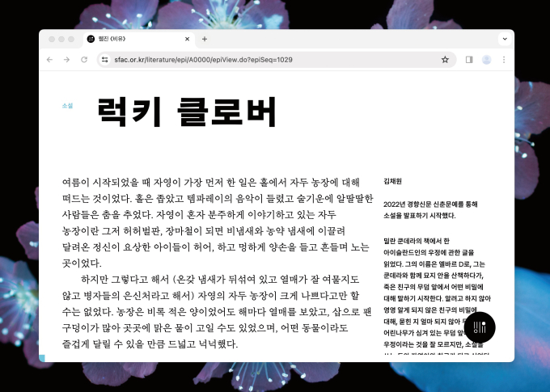Click the text 소설을 발표하기 시작했다.
Screen dimensions: 550x392
click(420, 216)
